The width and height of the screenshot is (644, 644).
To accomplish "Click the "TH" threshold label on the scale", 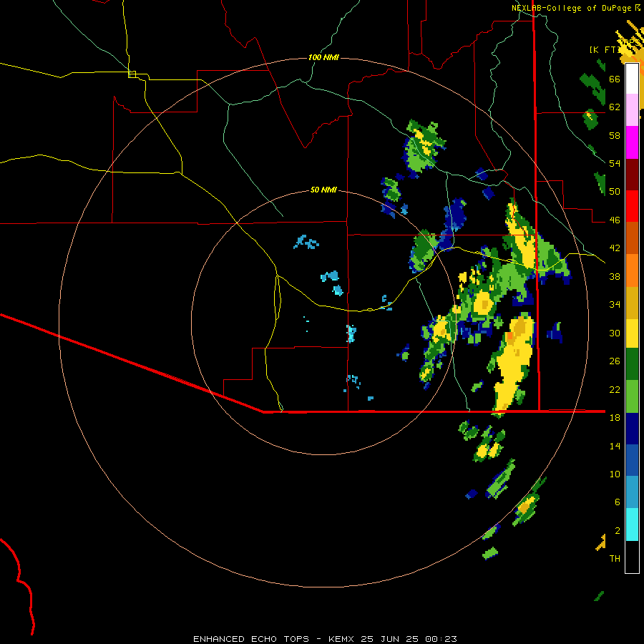I will (615, 559).
